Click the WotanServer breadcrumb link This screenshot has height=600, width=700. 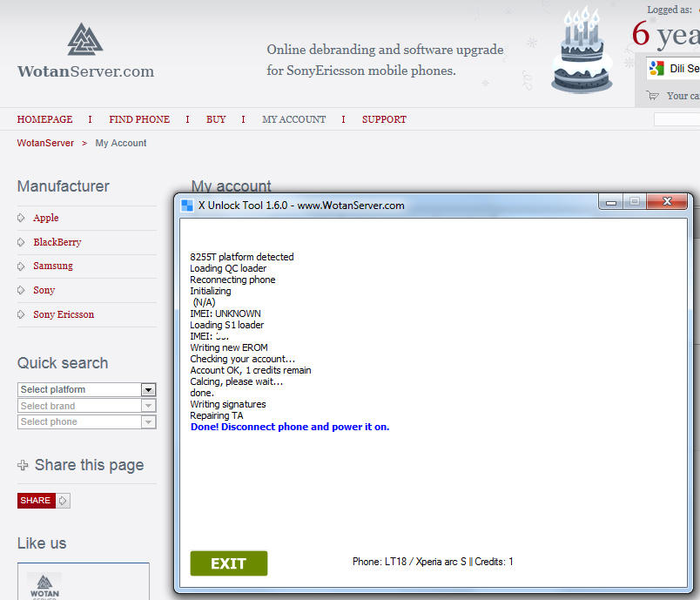point(45,143)
